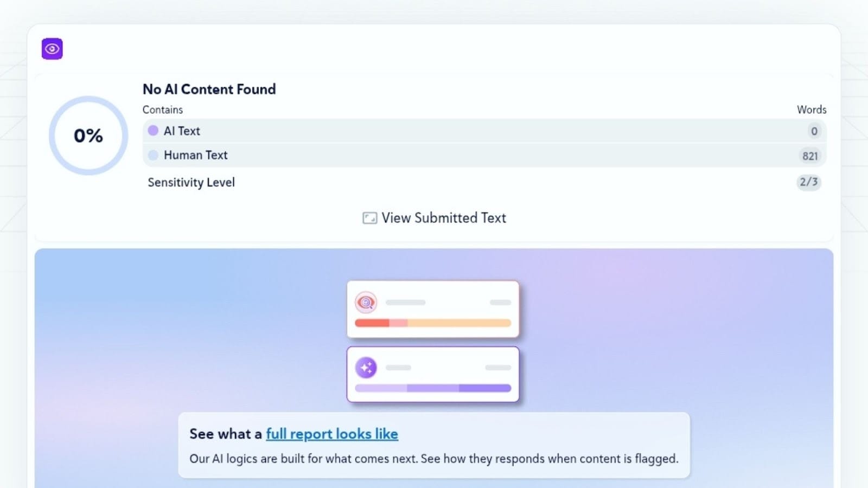Open the "full report looks like" link
The width and height of the screenshot is (868, 488).
click(331, 434)
